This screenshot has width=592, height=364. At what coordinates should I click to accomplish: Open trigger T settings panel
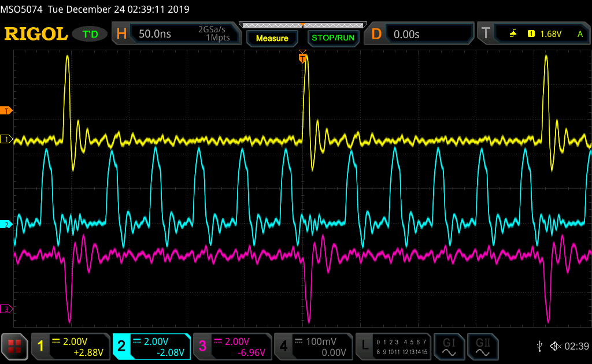(534, 34)
